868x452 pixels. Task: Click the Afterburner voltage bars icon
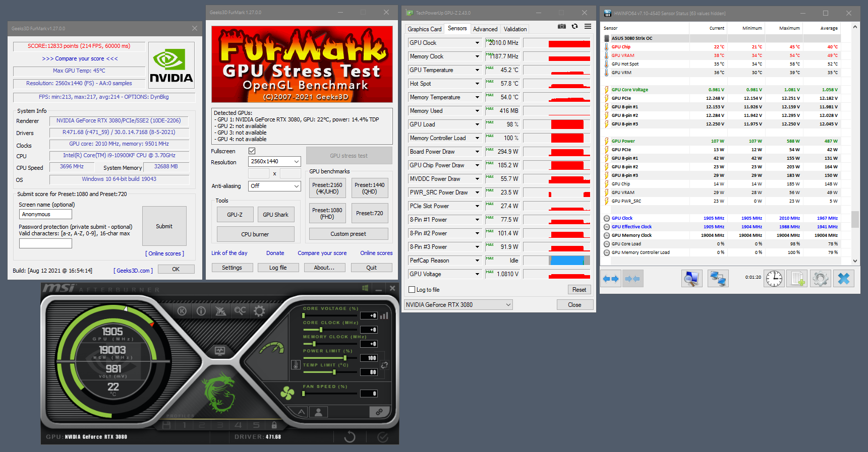point(384,315)
